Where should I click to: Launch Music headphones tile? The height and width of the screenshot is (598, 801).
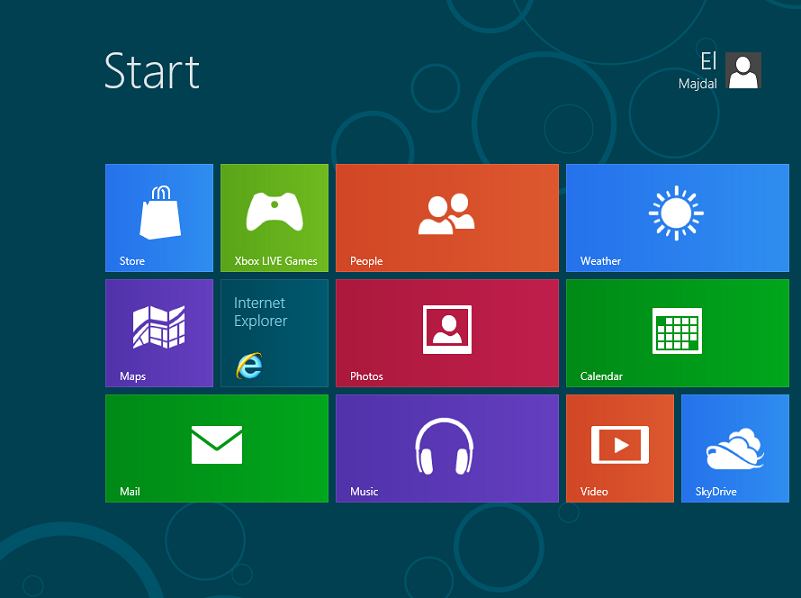[447, 447]
